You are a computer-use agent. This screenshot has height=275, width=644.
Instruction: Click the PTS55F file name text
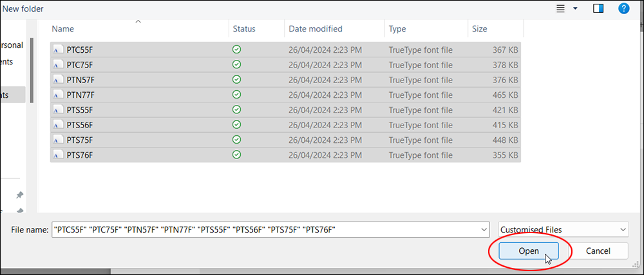pos(80,110)
